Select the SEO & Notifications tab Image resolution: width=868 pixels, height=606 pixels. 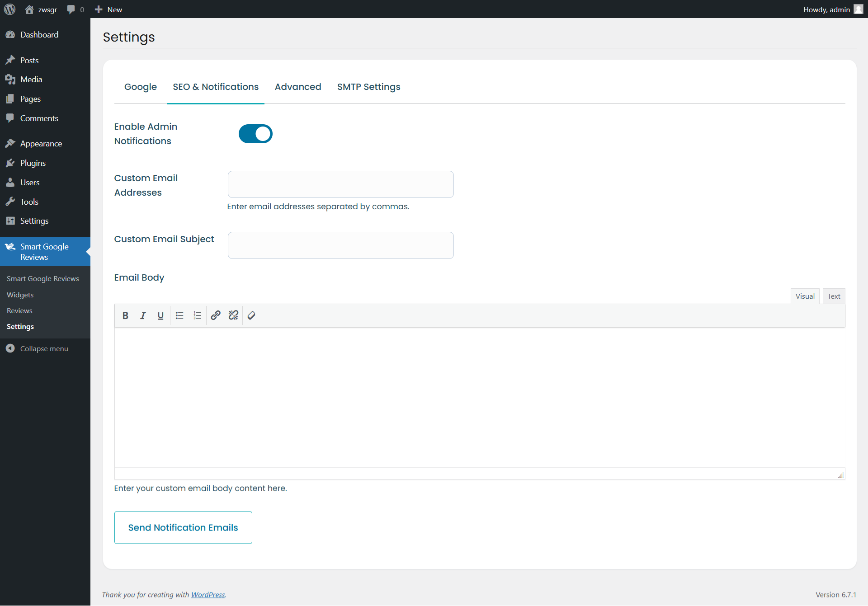(216, 87)
